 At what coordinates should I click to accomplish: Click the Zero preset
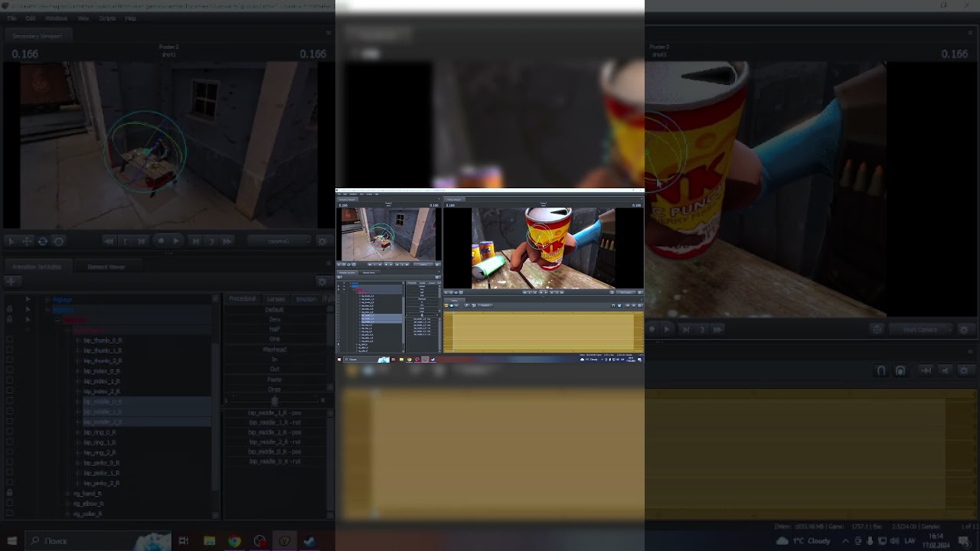[x=274, y=319]
